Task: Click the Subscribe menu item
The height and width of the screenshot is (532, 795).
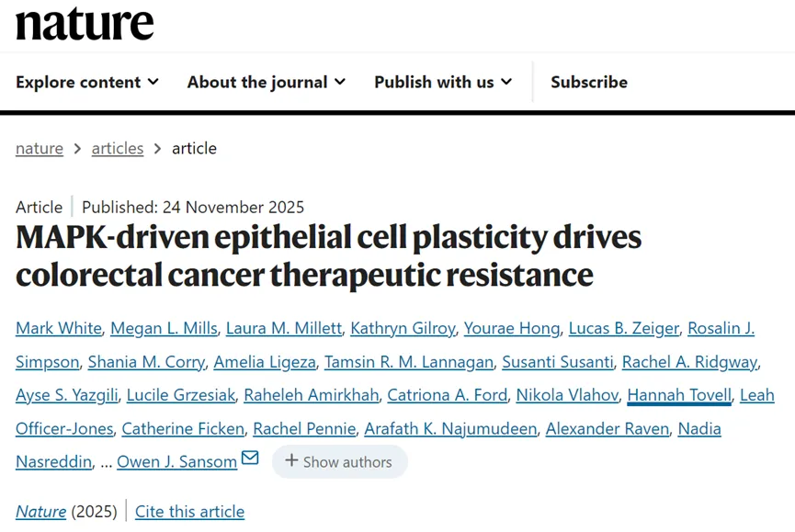Action: click(x=589, y=82)
